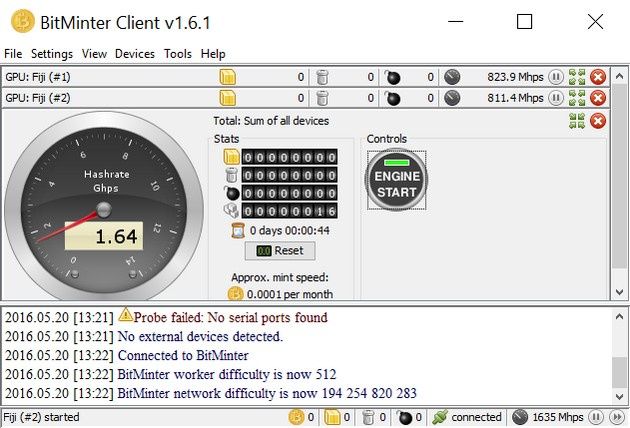Open the Tools menu

[x=178, y=53]
